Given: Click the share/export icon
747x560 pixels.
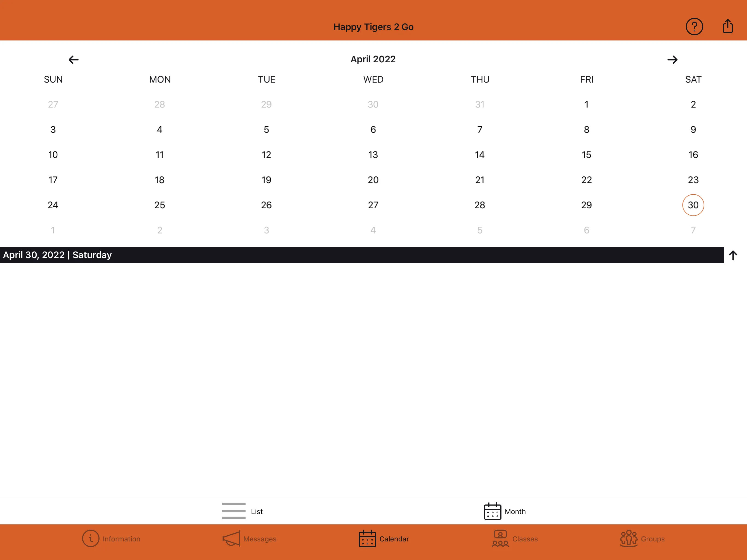Looking at the screenshot, I should click(x=728, y=25).
